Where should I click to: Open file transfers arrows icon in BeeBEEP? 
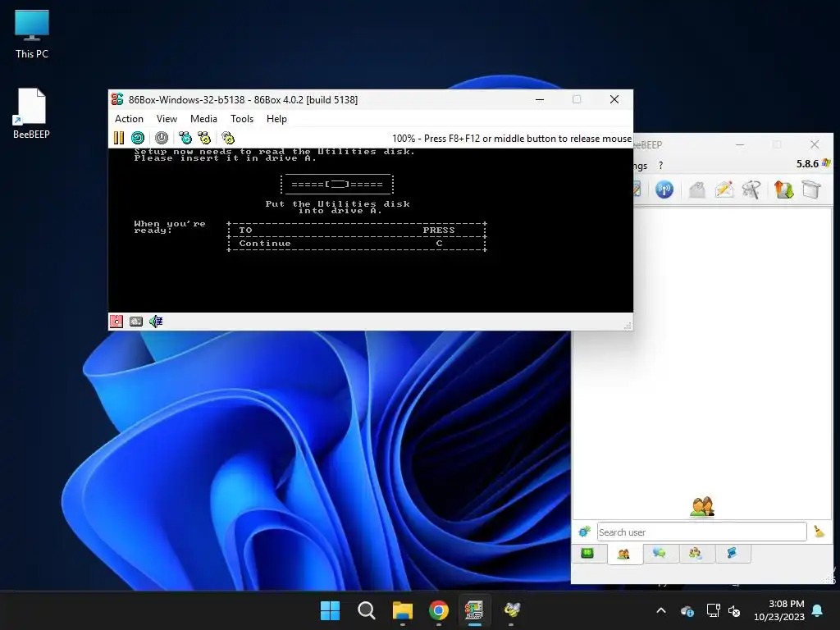pyautogui.click(x=783, y=189)
